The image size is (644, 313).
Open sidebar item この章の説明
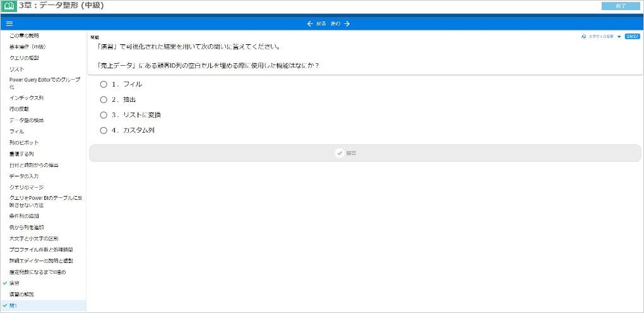coord(24,36)
